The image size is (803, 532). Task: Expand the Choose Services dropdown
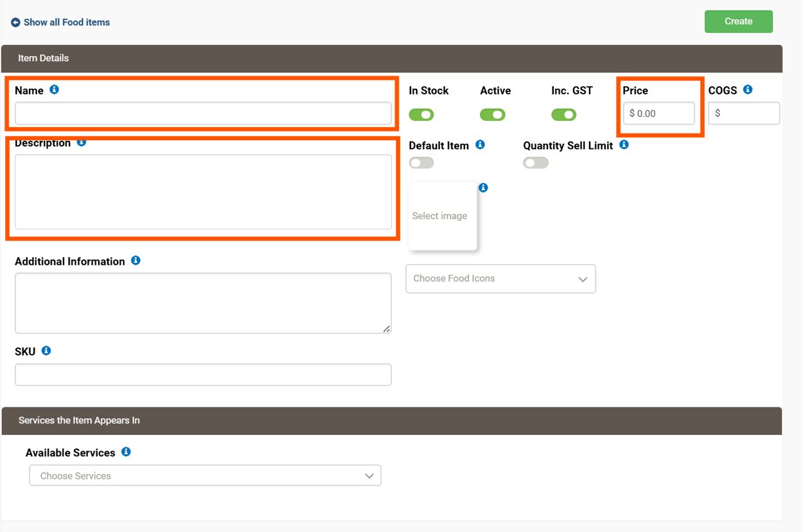point(206,475)
